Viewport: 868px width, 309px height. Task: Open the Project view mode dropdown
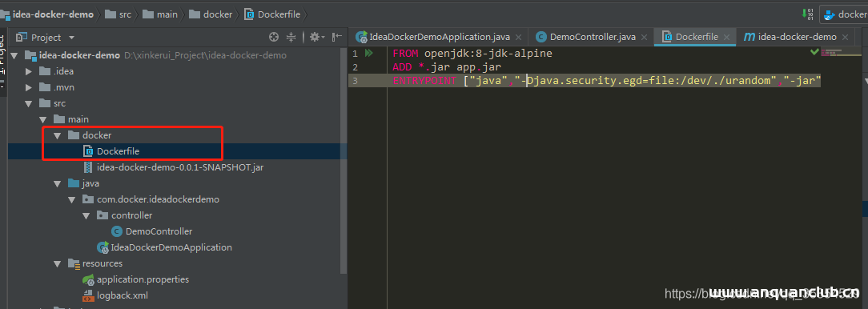click(x=71, y=38)
